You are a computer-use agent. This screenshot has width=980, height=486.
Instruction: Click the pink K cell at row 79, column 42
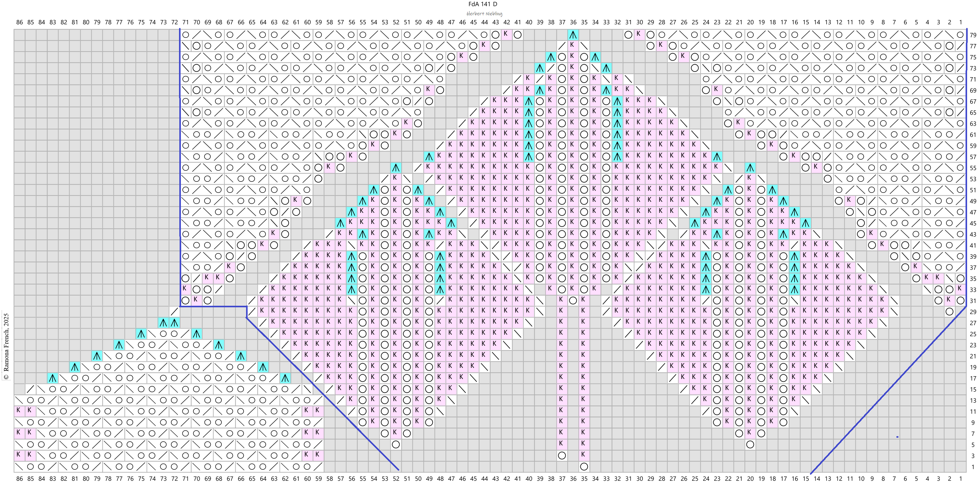[x=506, y=35]
